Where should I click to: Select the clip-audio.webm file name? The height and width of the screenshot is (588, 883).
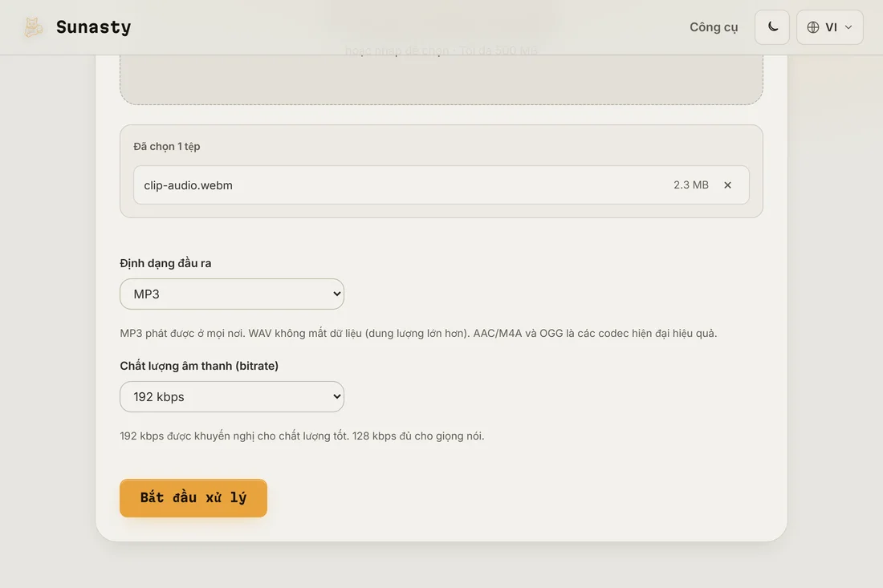[188, 185]
